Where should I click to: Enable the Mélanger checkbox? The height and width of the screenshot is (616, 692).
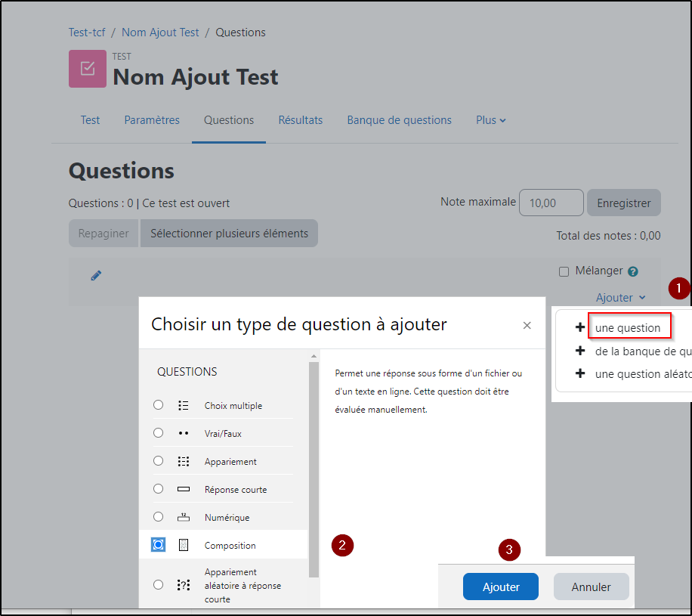tap(564, 271)
